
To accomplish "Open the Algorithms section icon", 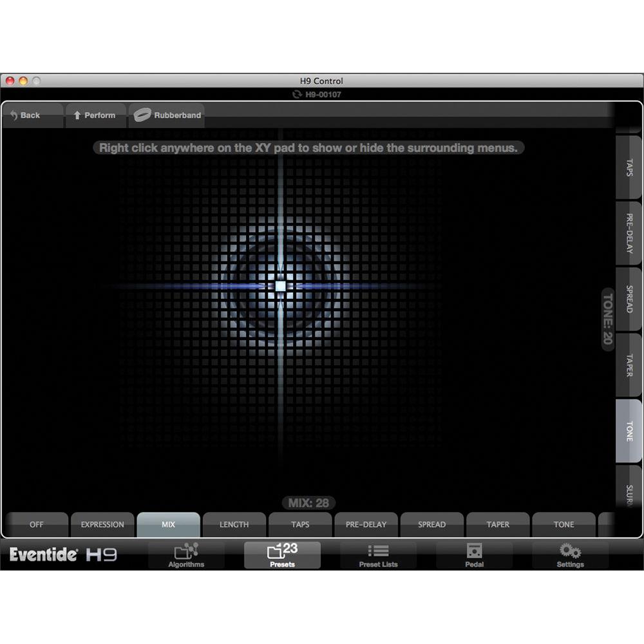I will (x=186, y=552).
